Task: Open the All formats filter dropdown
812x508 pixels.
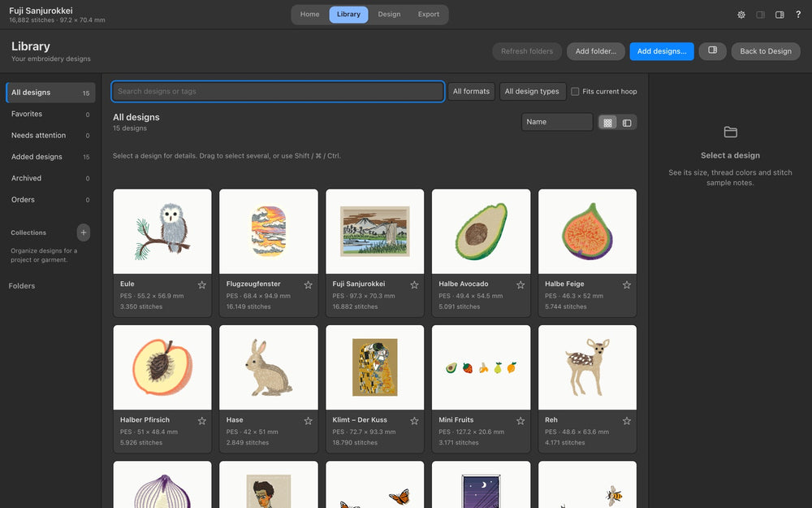Action: pos(471,91)
